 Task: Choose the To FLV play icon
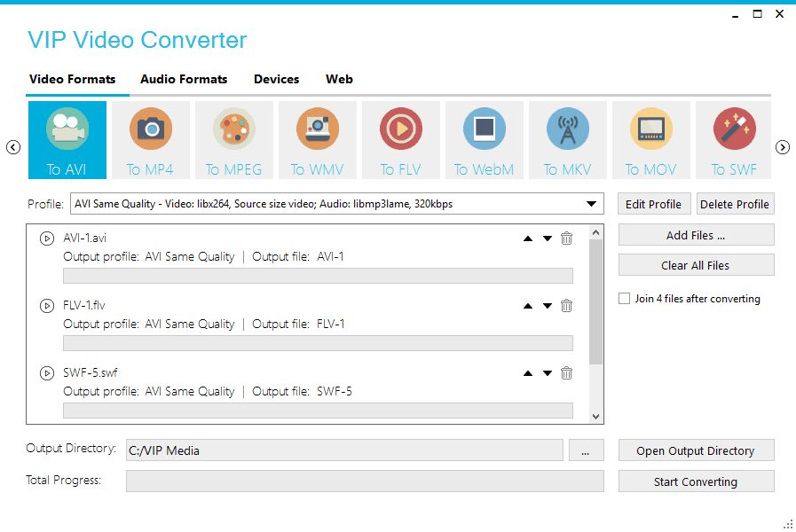click(x=400, y=140)
